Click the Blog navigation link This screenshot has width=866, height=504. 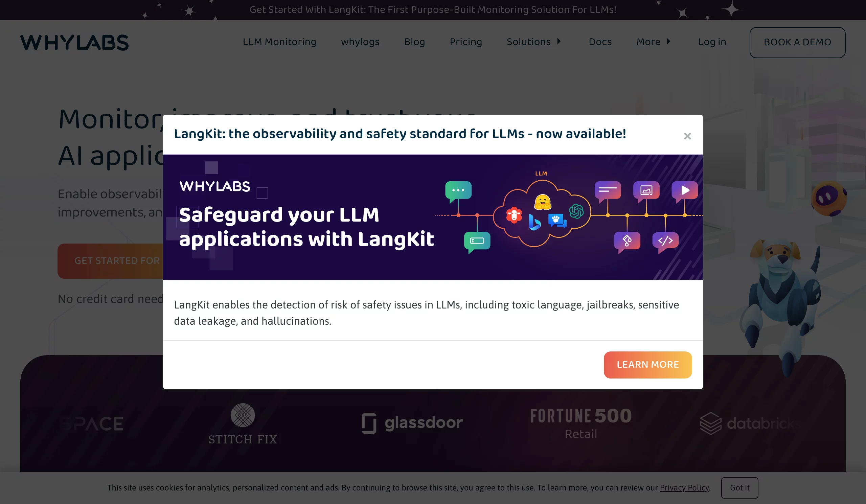[414, 42]
